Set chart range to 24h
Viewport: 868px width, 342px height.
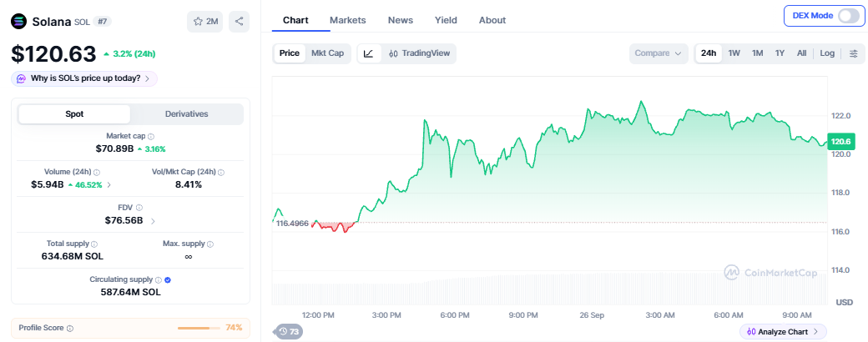(709, 53)
